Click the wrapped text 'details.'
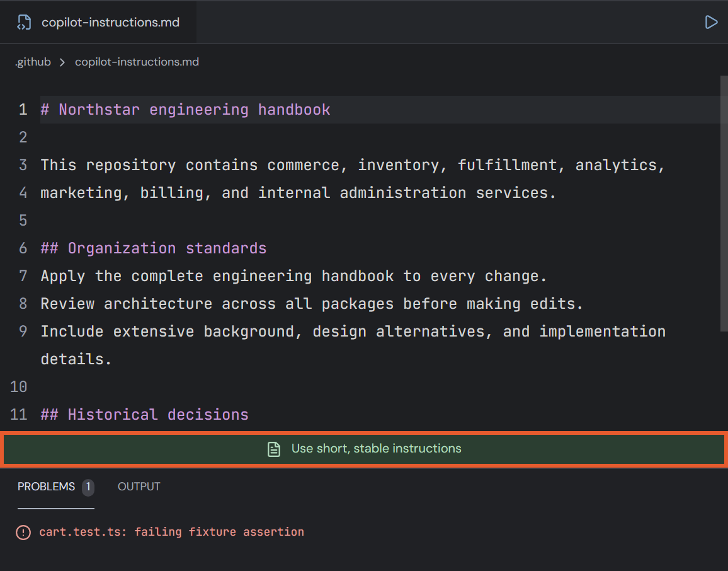728x571 pixels. coord(76,359)
